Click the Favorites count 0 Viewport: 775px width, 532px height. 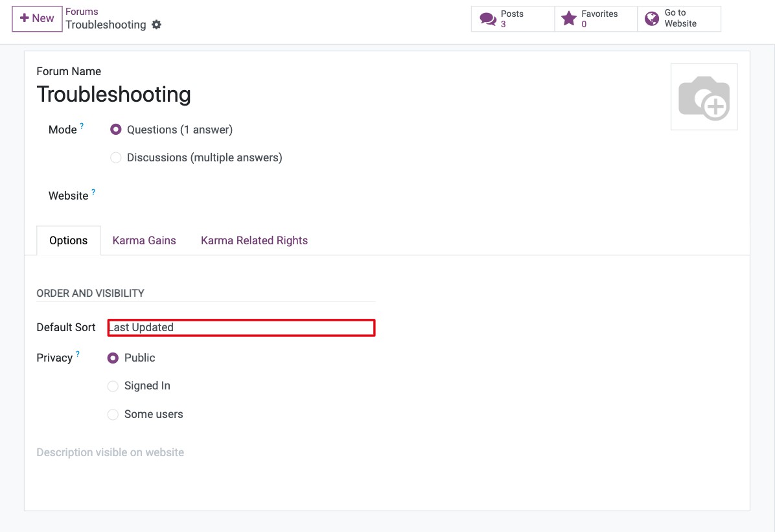click(584, 24)
